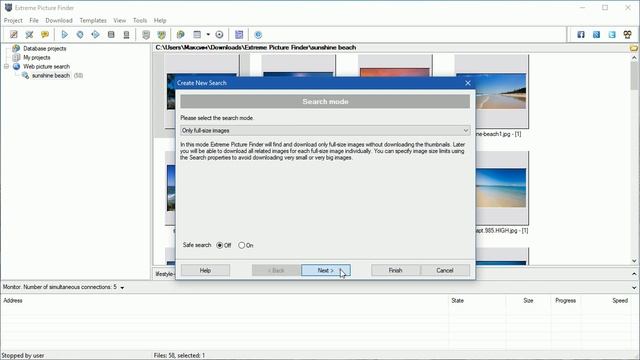The height and width of the screenshot is (360, 640).
Task: Open the View menu
Action: [x=120, y=20]
